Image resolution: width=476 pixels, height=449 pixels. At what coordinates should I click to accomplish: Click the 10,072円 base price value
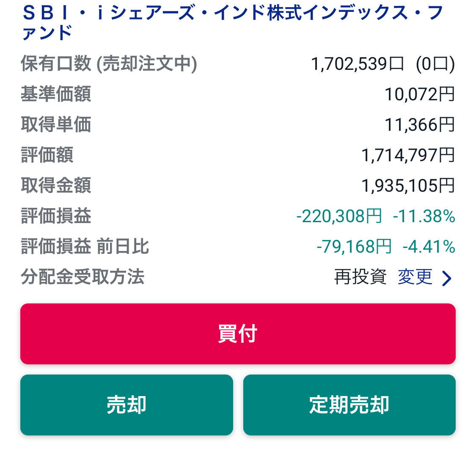419,94
